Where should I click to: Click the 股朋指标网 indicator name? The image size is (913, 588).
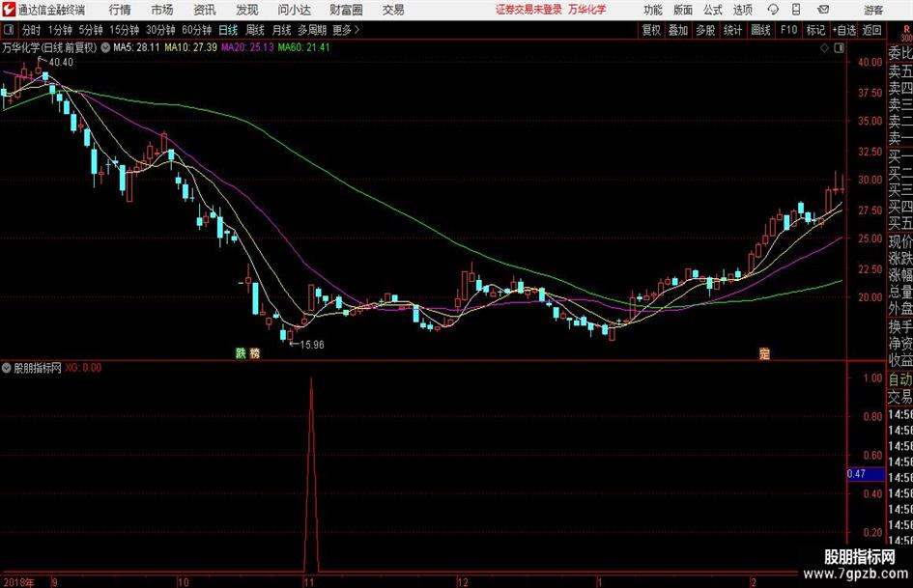click(38, 368)
